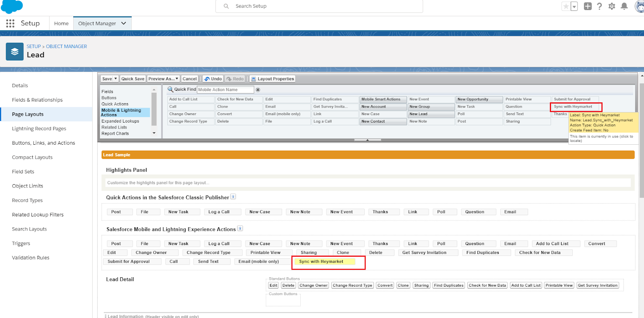This screenshot has height=318, width=644.
Task: Click the Change Owner standard button in Lead Detail
Action: 314,285
